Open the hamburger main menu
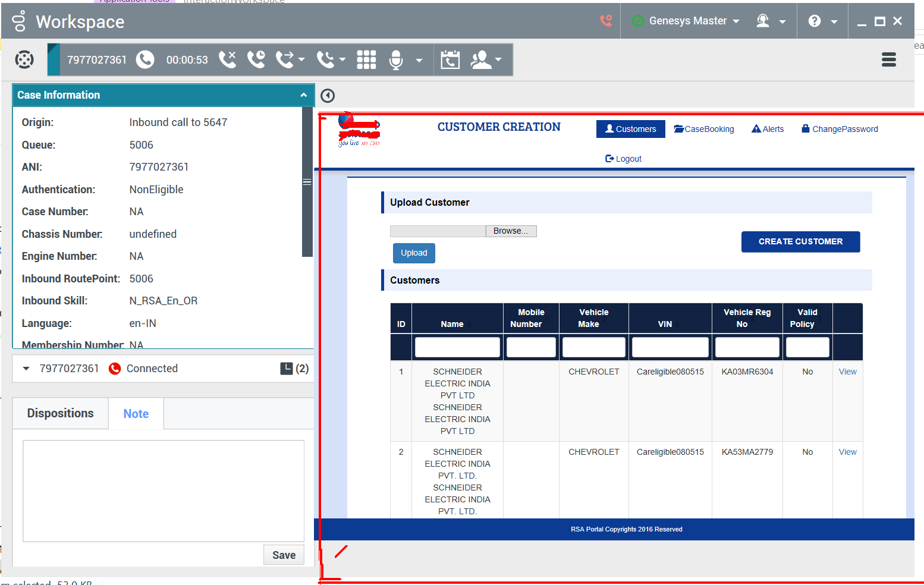The height and width of the screenshot is (585, 924). click(889, 59)
